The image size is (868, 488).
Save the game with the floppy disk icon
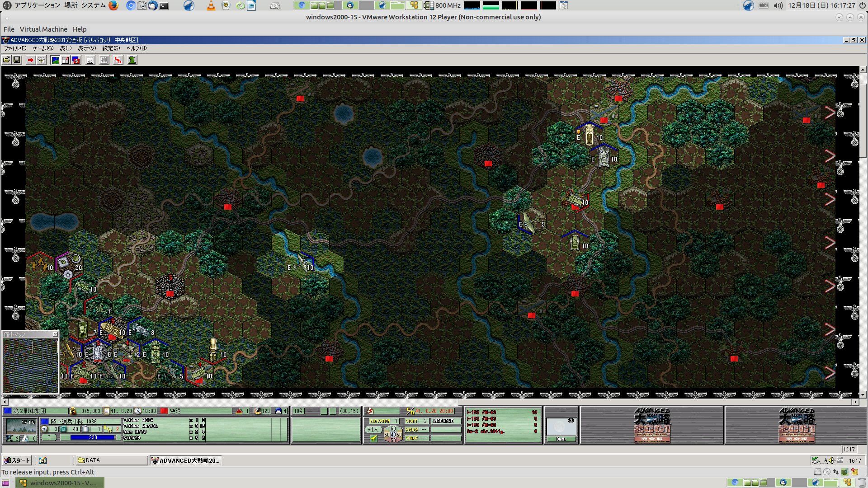[x=17, y=60]
